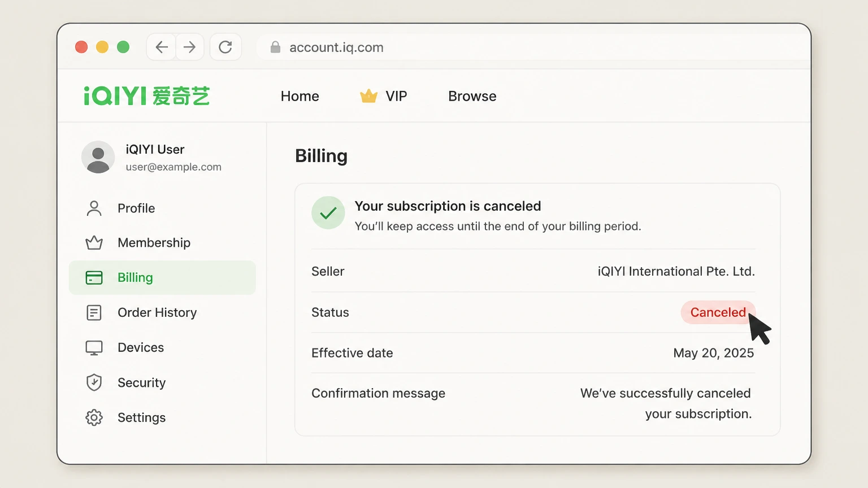Click the browser back arrow
This screenshot has height=488, width=868.
pos(162,47)
